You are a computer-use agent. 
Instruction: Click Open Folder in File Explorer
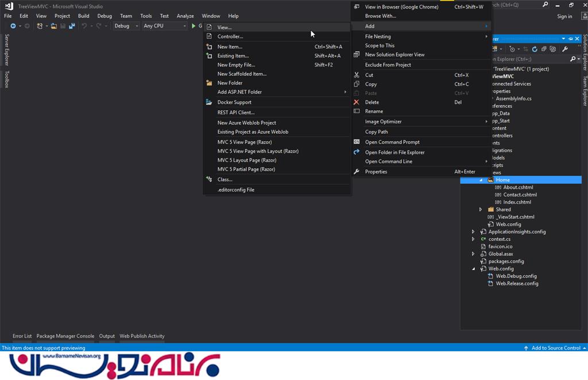pyautogui.click(x=421, y=152)
